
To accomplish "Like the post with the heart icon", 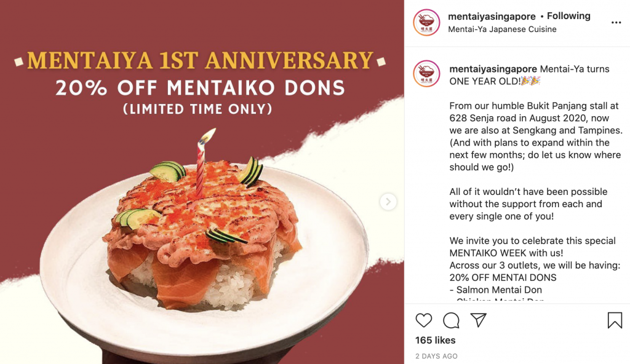I will click(424, 320).
